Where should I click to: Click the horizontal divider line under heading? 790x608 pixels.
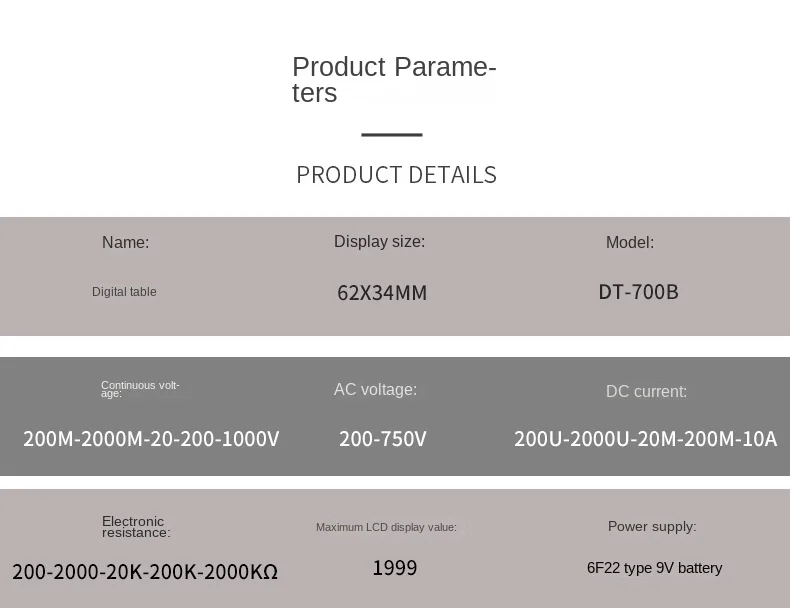(x=391, y=134)
